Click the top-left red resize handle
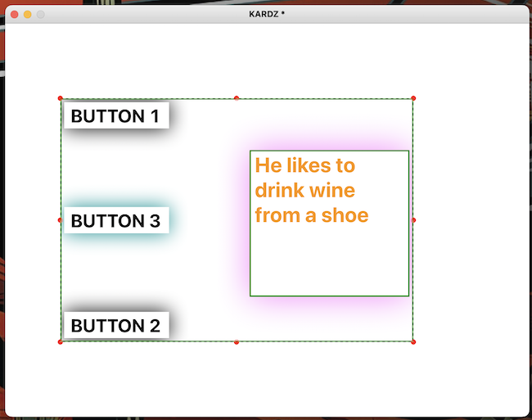This screenshot has width=532, height=420. coord(61,98)
